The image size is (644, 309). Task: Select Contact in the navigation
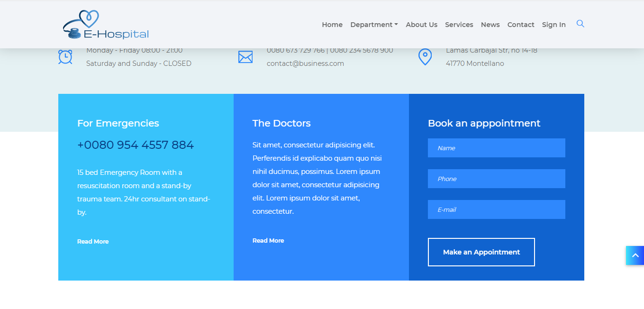[521, 25]
